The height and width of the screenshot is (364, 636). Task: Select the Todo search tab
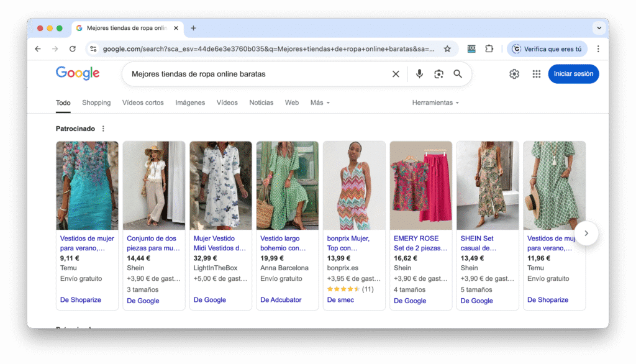point(63,103)
